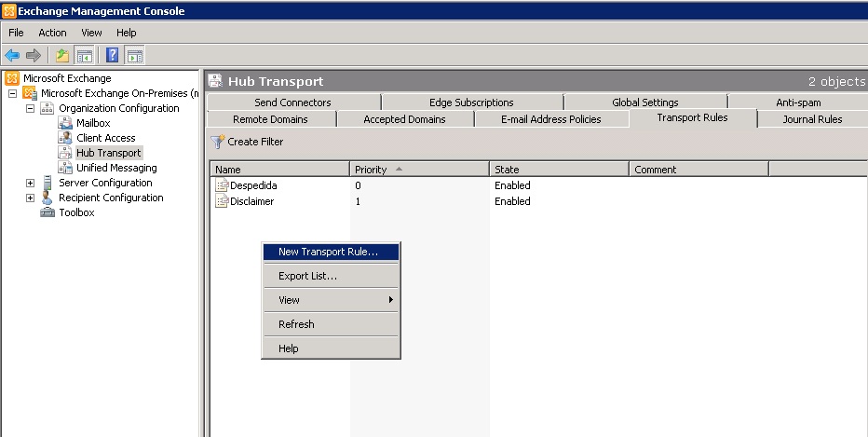Click the Back arrow toolbar icon

click(x=11, y=55)
